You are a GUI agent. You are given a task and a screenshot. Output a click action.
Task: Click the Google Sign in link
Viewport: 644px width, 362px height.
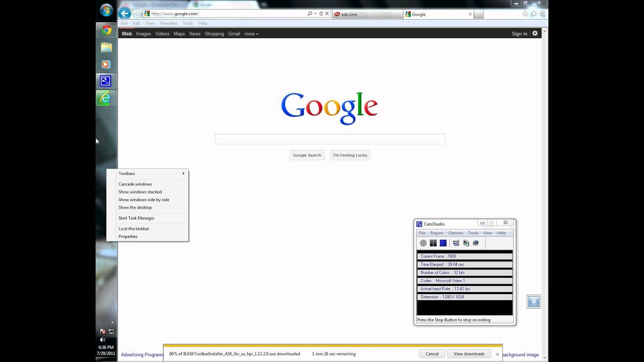click(x=520, y=34)
